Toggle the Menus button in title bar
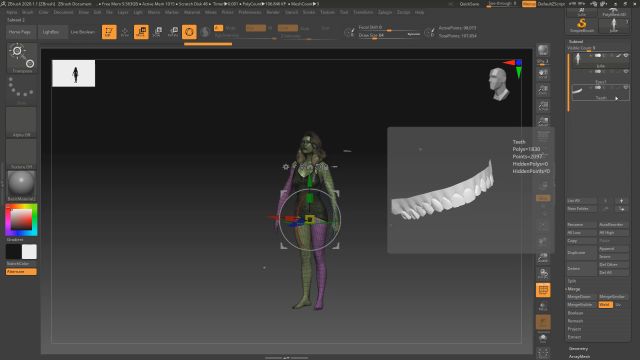640x360 pixels. 529,4
